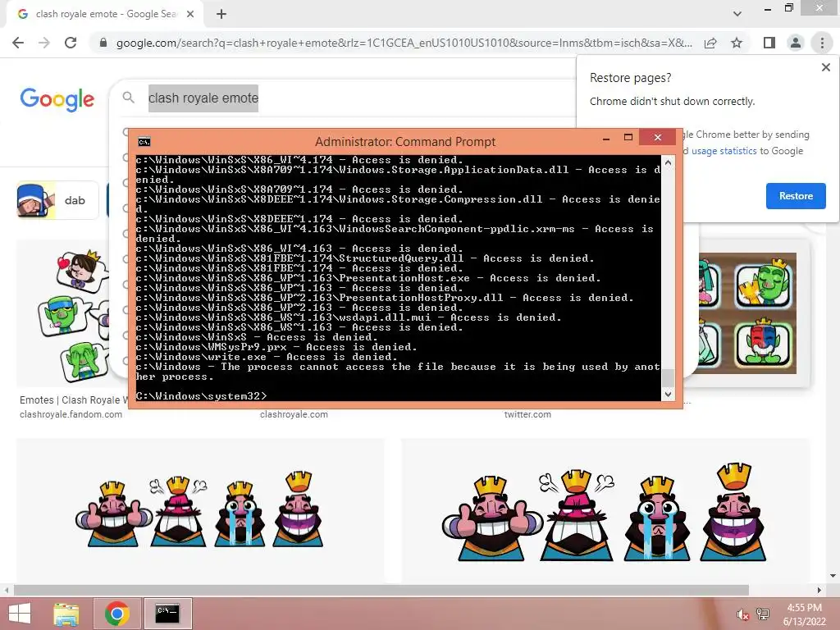Image resolution: width=840 pixels, height=630 pixels.
Task: Open Command Prompt system menu icon
Action: [144, 141]
